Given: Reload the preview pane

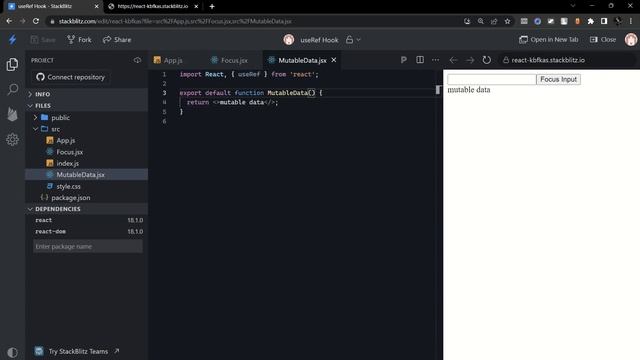Looking at the screenshot, I should pyautogui.click(x=486, y=60).
